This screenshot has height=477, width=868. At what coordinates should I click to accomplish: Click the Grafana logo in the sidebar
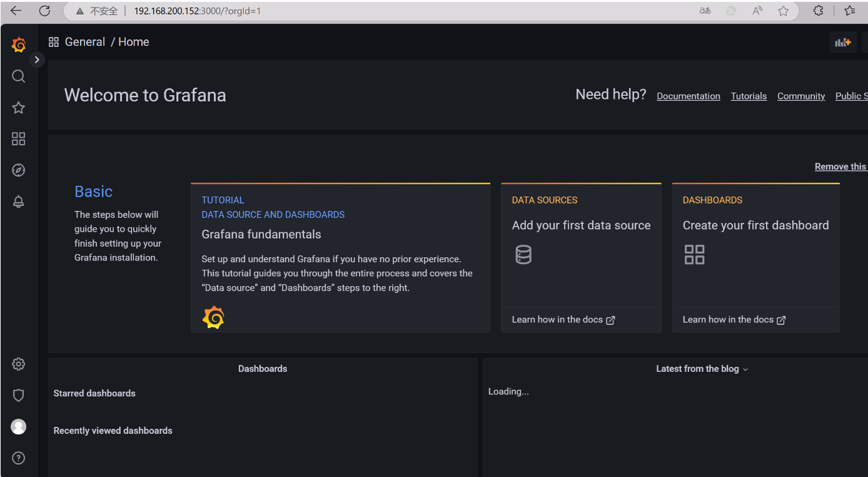[19, 44]
